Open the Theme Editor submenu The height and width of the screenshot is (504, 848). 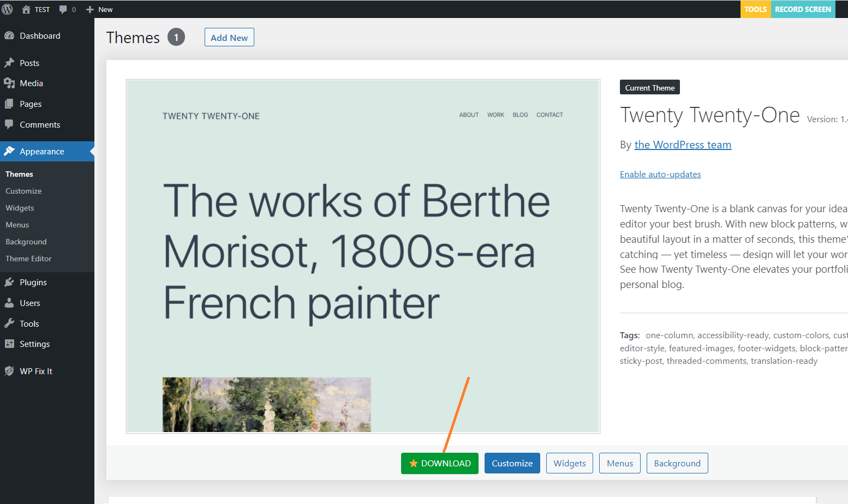click(28, 259)
